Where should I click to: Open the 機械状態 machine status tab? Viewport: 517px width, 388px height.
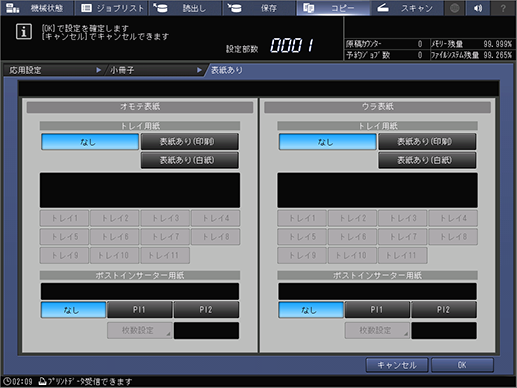tap(37, 8)
